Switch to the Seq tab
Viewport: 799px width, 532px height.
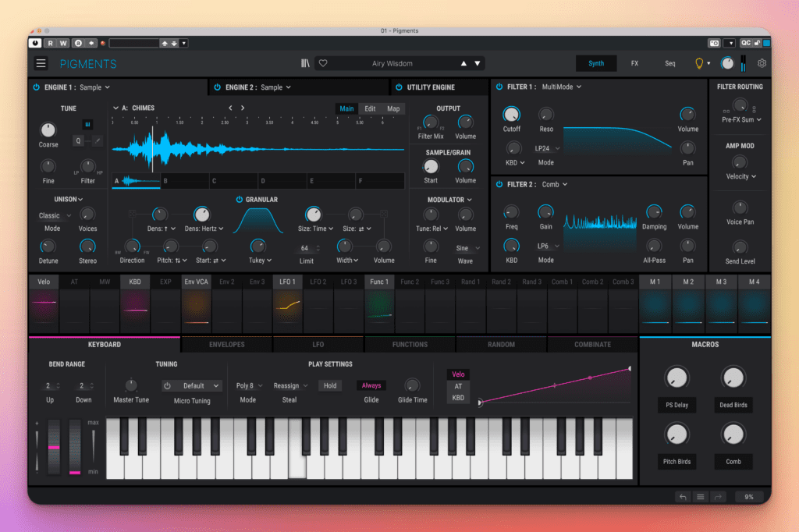pyautogui.click(x=669, y=63)
